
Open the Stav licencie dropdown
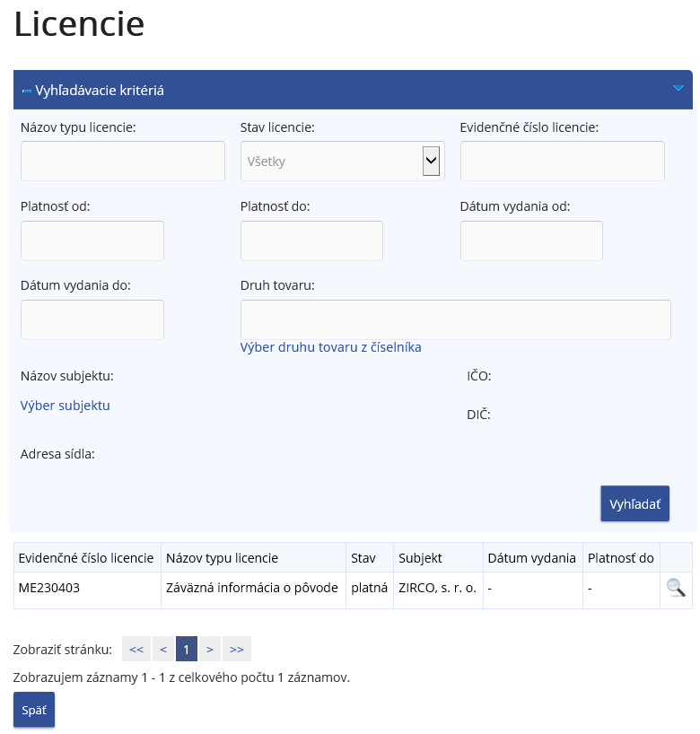pyautogui.click(x=342, y=161)
